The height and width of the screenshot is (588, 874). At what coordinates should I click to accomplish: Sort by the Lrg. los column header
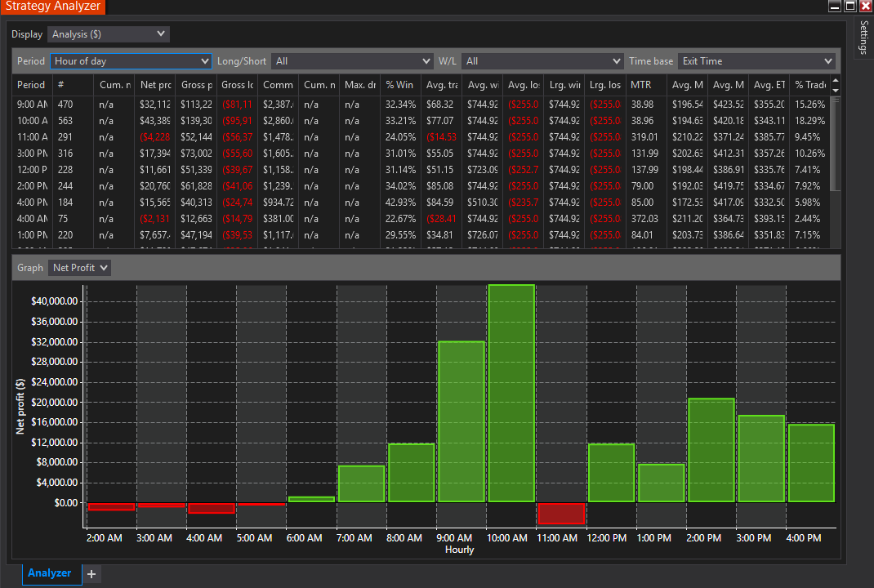(x=604, y=85)
